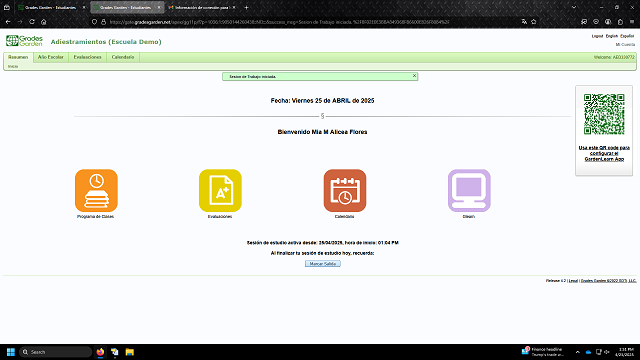
Task: Click the round toolbar icon beside account icon
Action: 596,22
